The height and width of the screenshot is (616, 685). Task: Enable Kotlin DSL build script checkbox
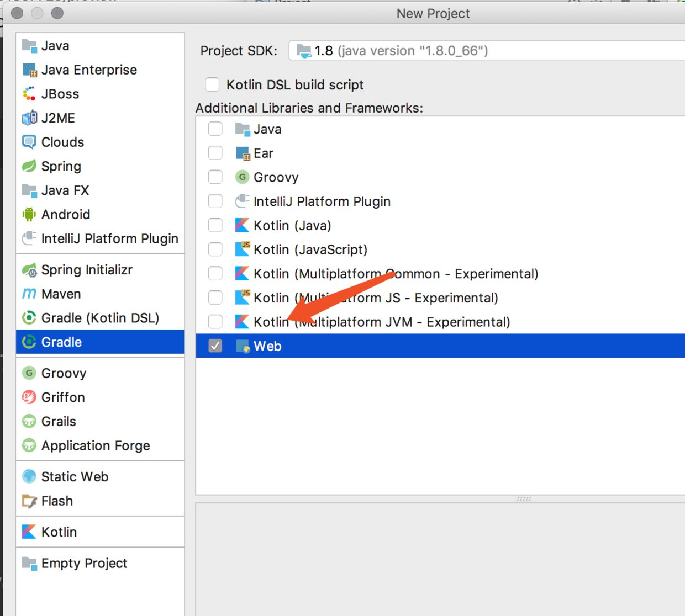point(212,84)
